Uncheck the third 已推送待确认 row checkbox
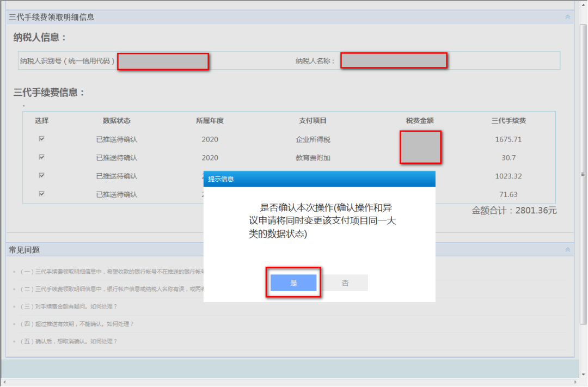This screenshot has height=387, width=588. [x=42, y=176]
